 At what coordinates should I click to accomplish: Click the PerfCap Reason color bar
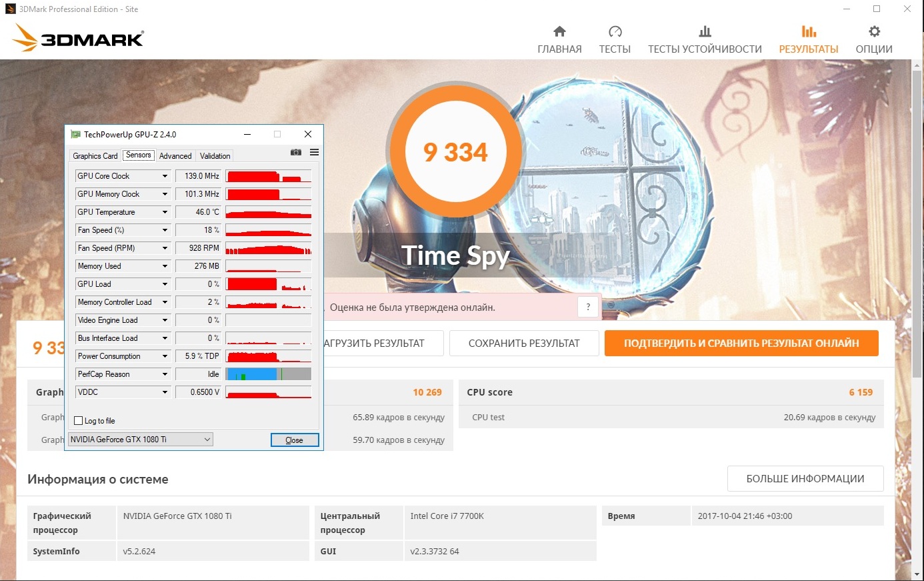269,374
